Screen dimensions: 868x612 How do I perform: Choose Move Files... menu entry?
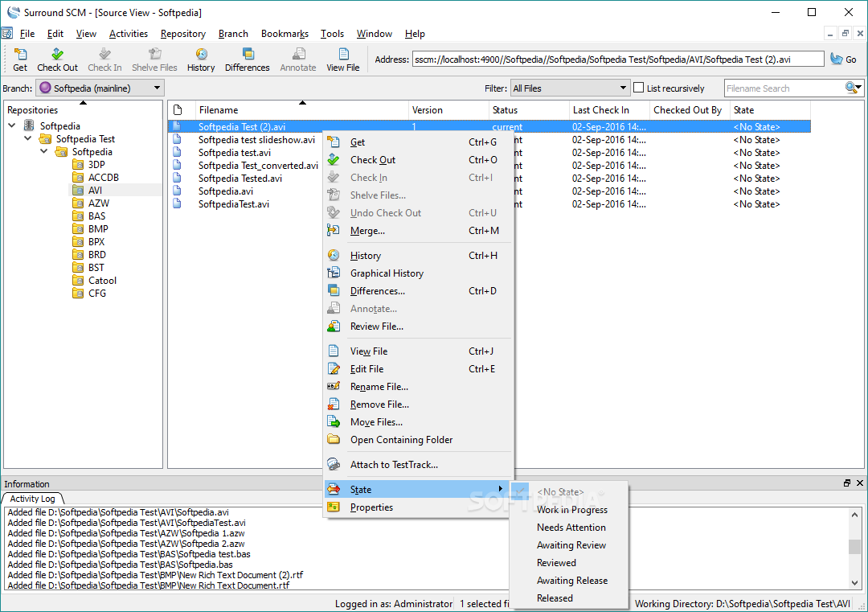tap(417, 422)
